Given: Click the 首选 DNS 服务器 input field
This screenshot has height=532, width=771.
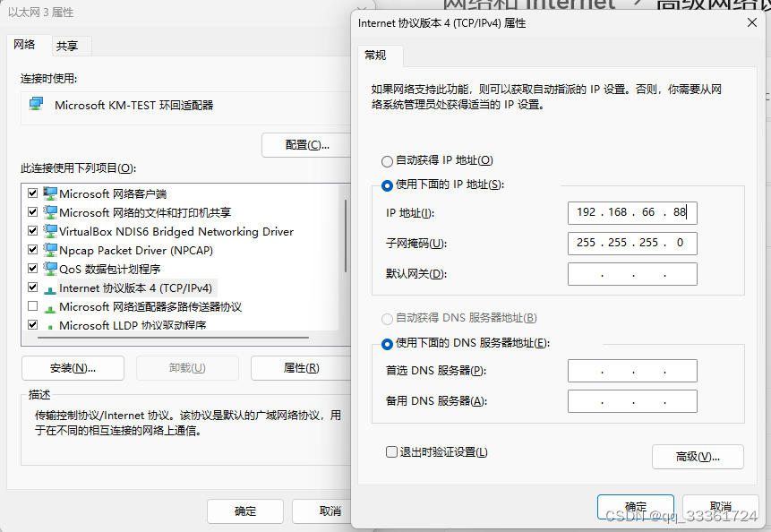Looking at the screenshot, I should [x=631, y=370].
